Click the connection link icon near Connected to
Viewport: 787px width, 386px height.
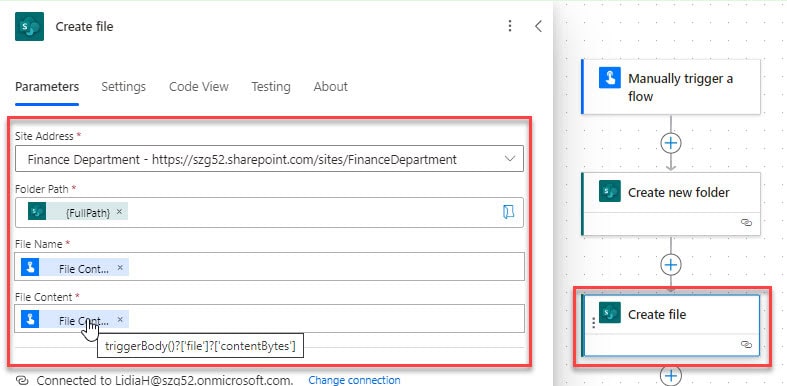coord(22,380)
